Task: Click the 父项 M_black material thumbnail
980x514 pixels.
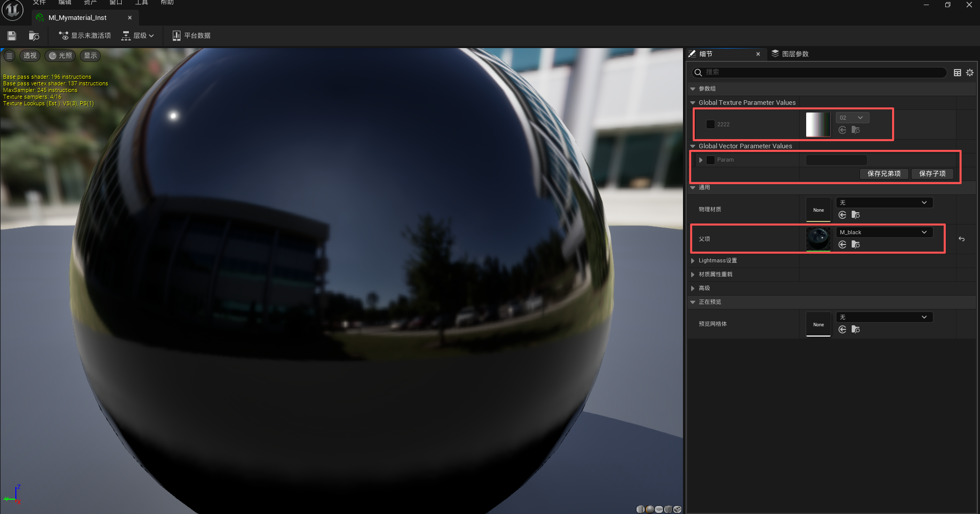Action: point(818,239)
